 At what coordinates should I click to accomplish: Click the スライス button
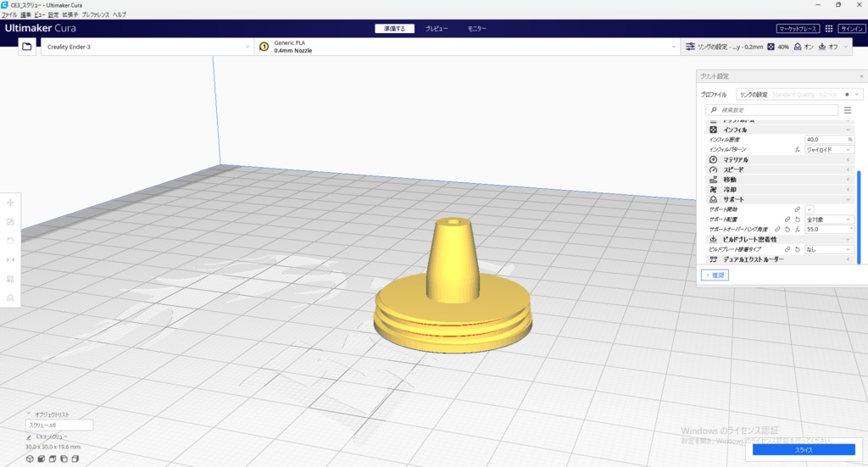[804, 450]
